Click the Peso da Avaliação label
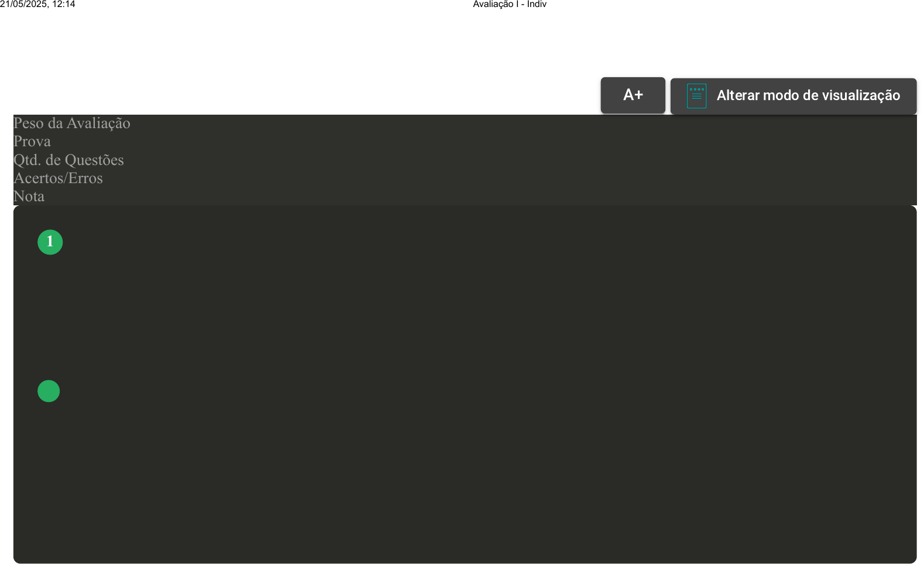924x564 pixels. click(72, 123)
